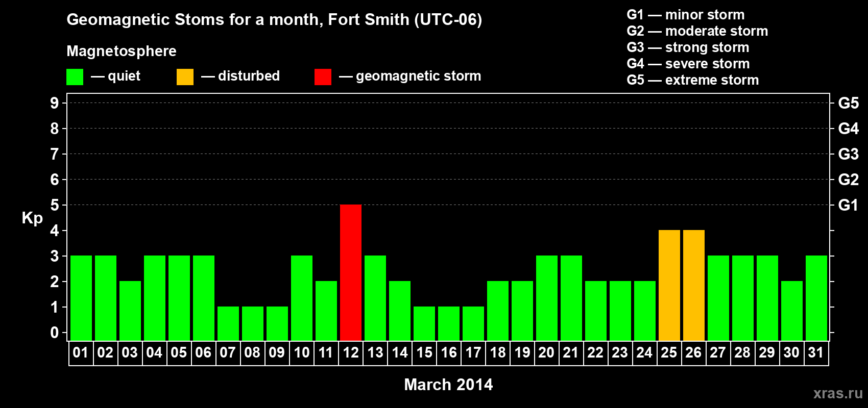Click the G5 label on right axis
Viewport: 868px width, 408px height.
click(x=848, y=103)
